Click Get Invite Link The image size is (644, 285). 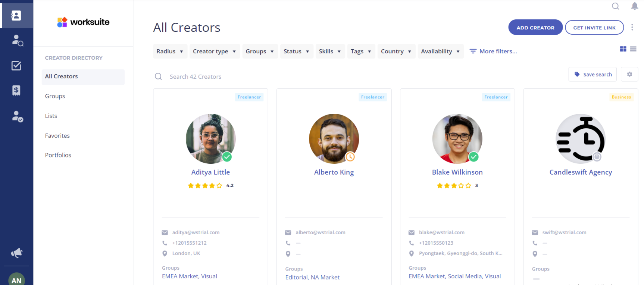click(x=594, y=27)
